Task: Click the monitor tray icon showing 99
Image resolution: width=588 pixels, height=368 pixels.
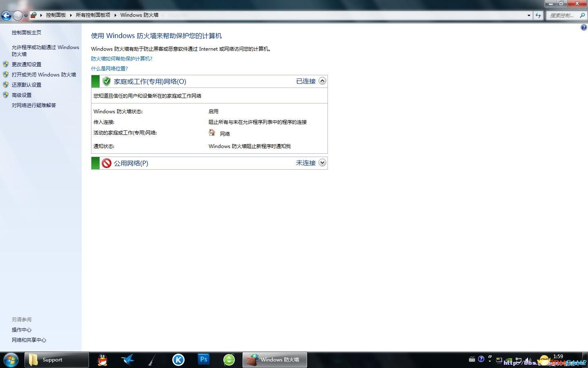Action: point(499,360)
